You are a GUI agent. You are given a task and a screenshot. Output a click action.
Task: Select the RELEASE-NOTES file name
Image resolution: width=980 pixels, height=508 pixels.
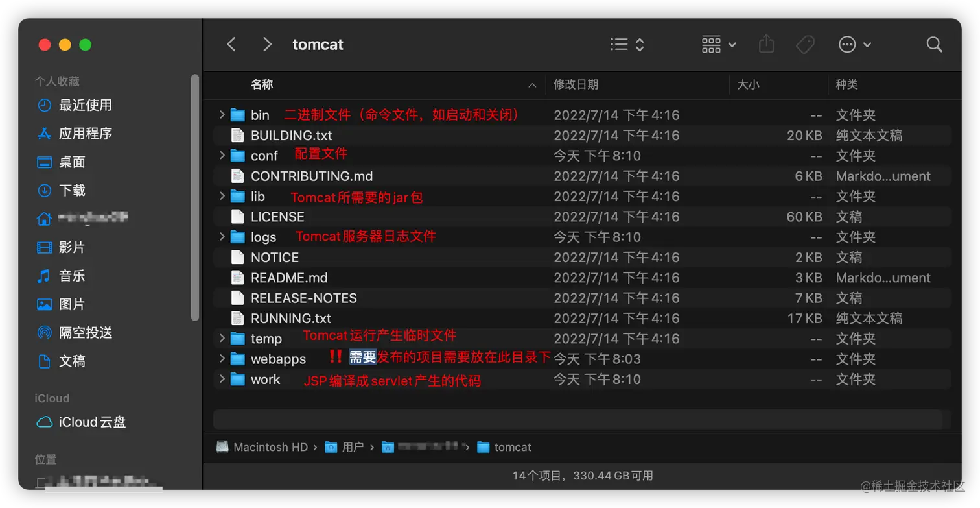(304, 298)
